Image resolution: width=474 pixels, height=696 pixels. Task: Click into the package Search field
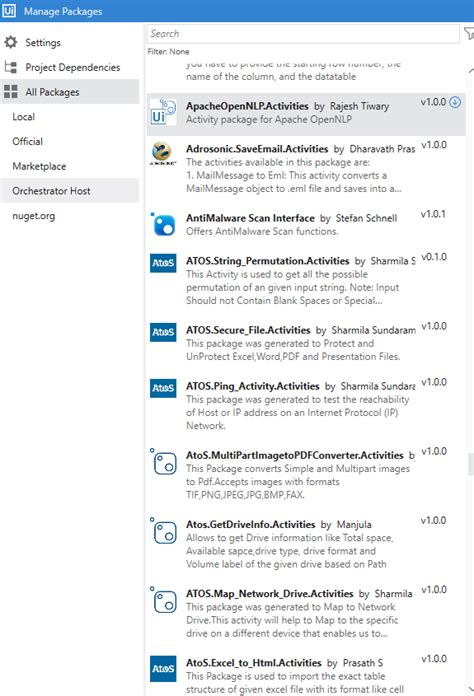pos(303,34)
